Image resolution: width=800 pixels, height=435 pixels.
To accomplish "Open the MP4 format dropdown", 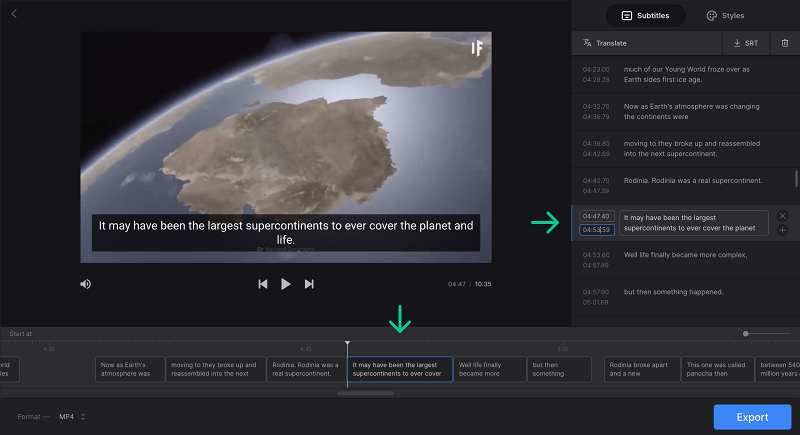I will 72,417.
